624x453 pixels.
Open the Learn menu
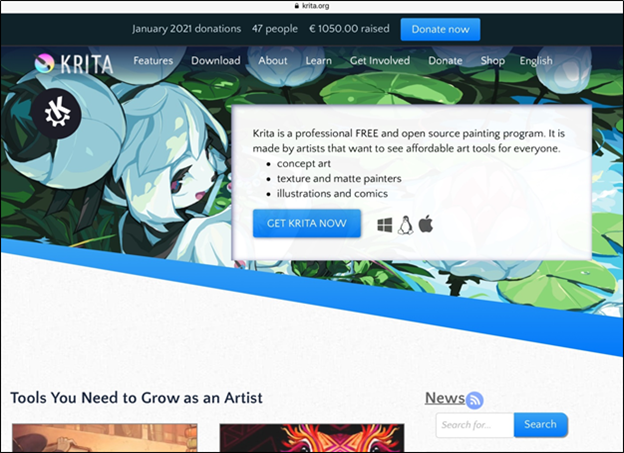[x=318, y=61]
